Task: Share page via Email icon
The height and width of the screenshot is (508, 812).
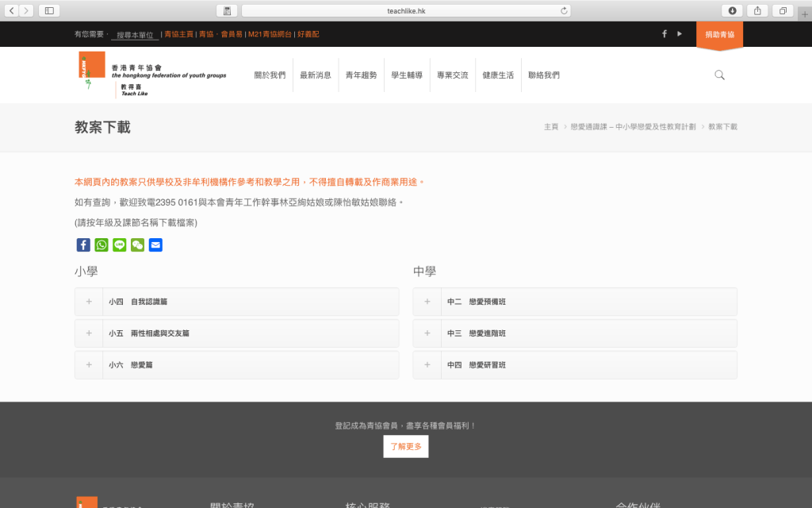Action: (155, 244)
